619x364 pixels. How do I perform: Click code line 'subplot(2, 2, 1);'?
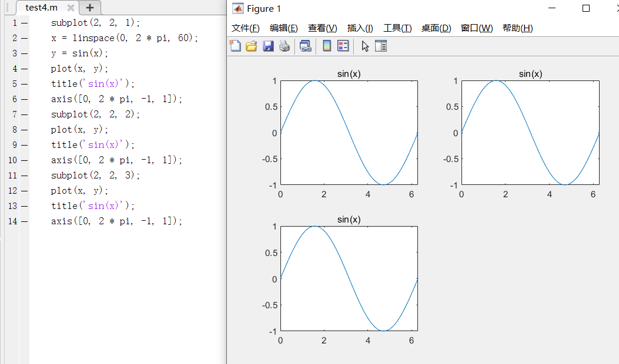click(96, 22)
